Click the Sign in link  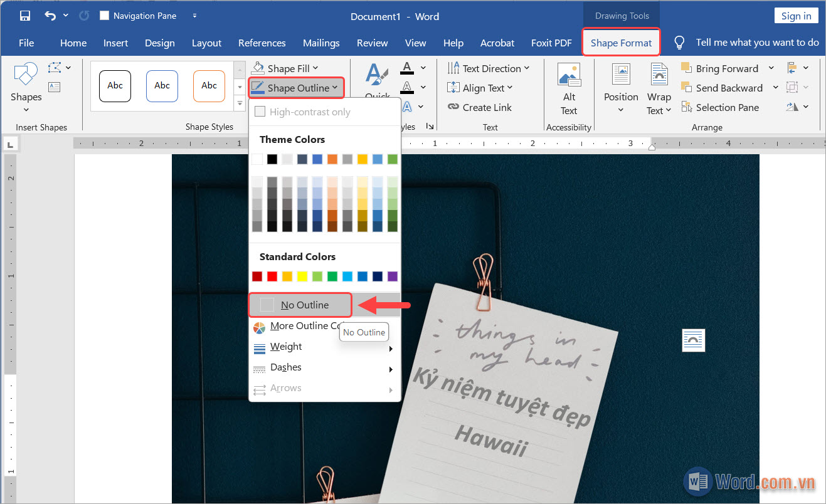point(796,15)
